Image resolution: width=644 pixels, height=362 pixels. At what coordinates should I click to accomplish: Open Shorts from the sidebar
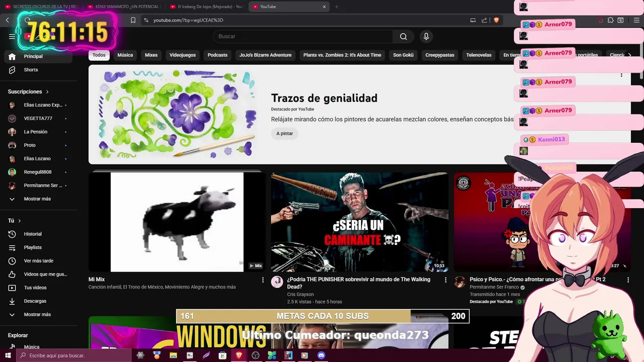(x=38, y=70)
